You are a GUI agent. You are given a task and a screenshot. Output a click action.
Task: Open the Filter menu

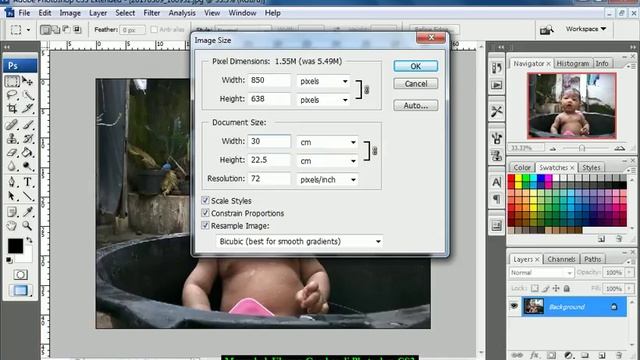coord(151,13)
